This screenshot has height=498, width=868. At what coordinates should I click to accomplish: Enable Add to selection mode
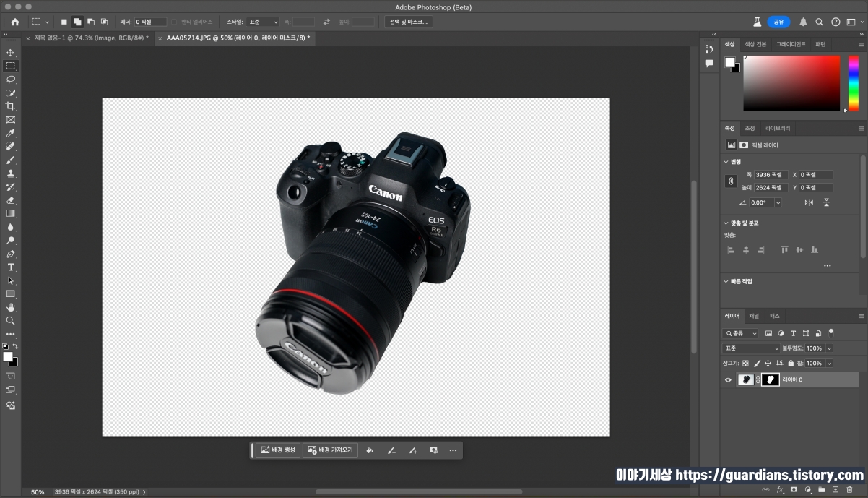pyautogui.click(x=77, y=22)
